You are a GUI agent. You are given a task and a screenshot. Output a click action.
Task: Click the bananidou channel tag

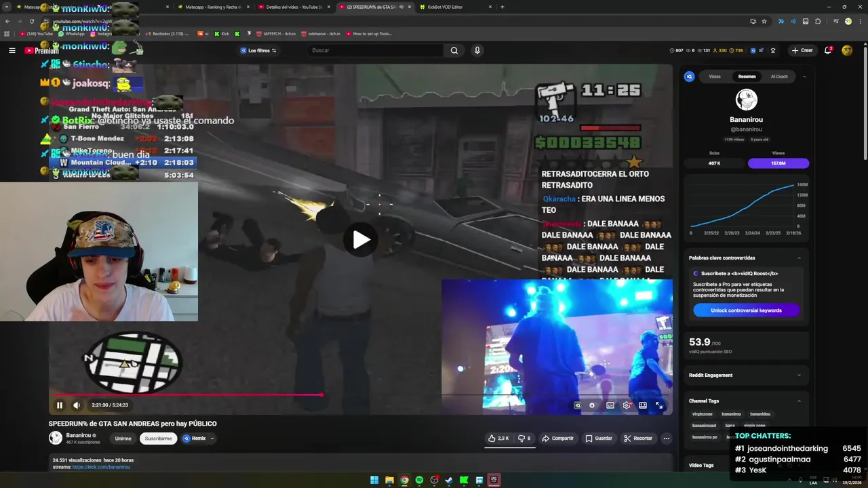tap(760, 414)
